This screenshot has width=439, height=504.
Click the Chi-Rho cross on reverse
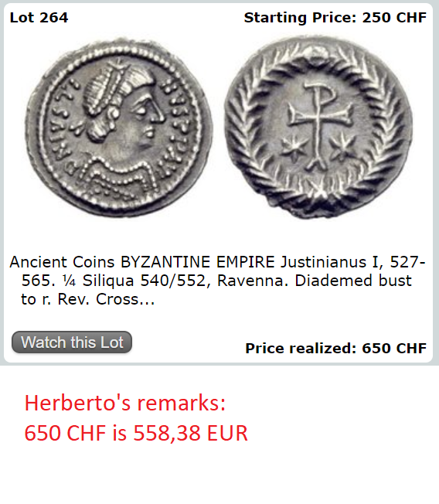[318, 125]
